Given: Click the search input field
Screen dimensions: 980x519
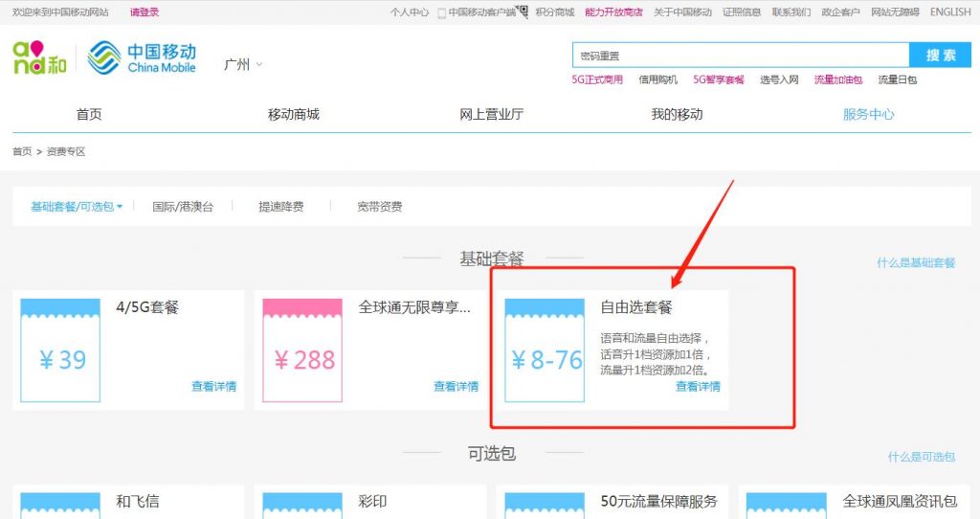Looking at the screenshot, I should pos(740,56).
